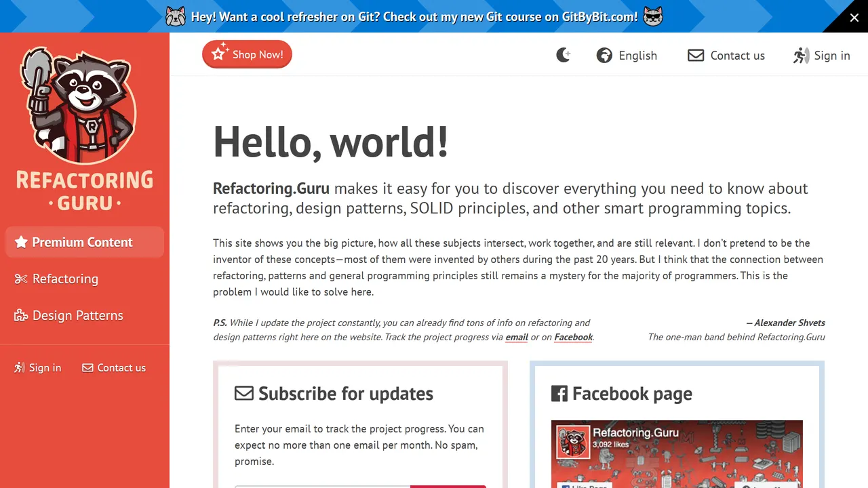The width and height of the screenshot is (868, 488).
Task: Click the star icon beside Premium Content
Action: [x=21, y=242]
